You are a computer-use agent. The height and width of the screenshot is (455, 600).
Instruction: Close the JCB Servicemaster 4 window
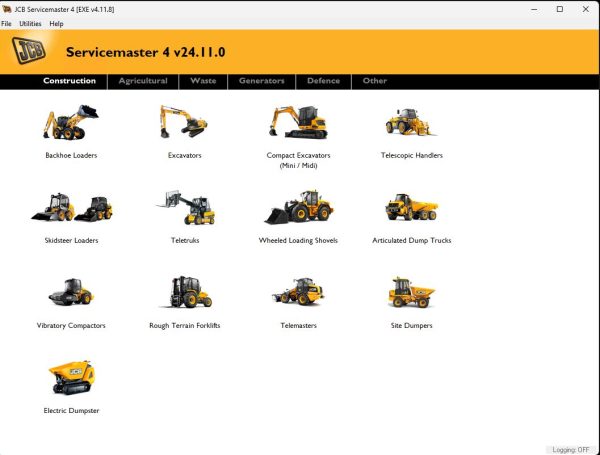(x=585, y=9)
